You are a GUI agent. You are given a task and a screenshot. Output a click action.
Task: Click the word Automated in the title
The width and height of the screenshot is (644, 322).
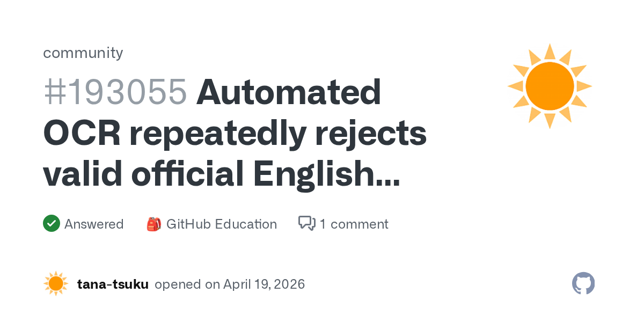click(x=289, y=92)
